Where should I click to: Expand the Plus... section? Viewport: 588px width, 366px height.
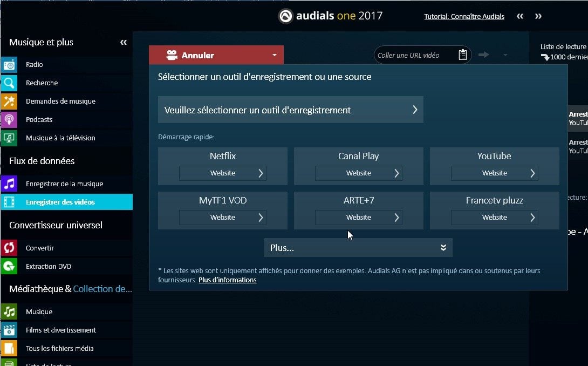click(358, 248)
